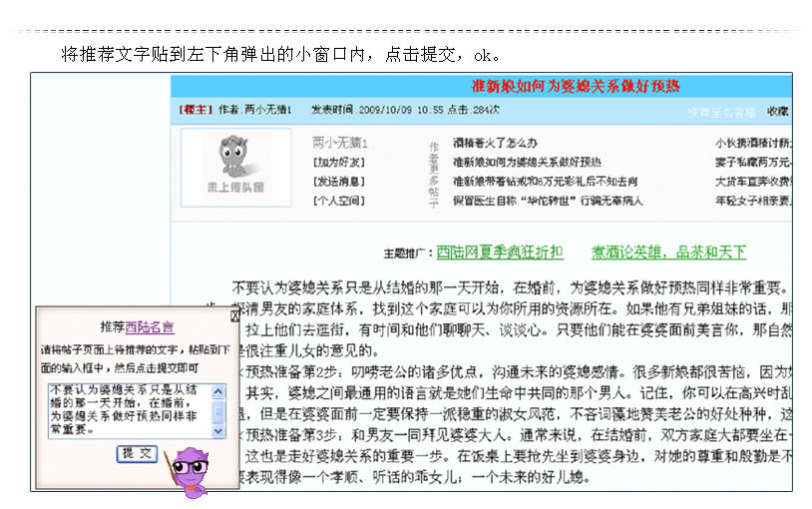
Task: Click the 加为好友 link
Action: [339, 163]
